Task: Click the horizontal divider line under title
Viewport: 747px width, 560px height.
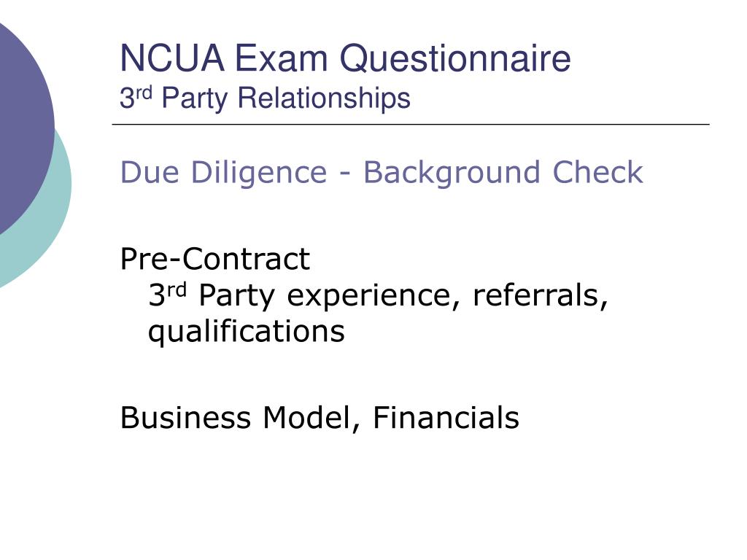Action: coord(411,124)
